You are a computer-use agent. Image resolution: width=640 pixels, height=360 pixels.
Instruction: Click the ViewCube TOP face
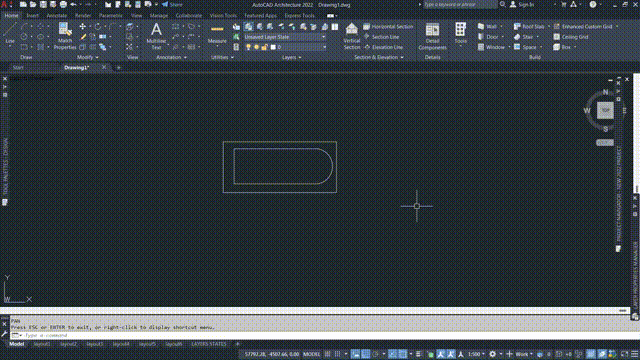point(605,110)
